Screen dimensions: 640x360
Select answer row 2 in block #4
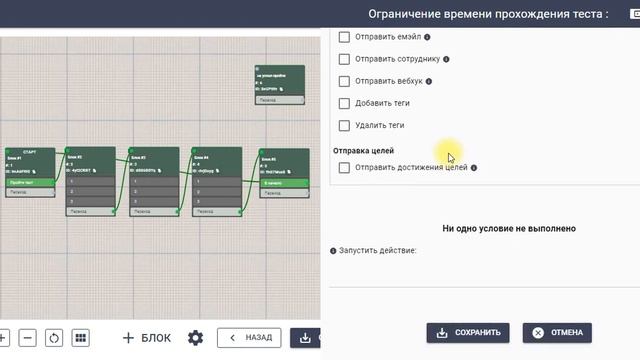click(x=217, y=191)
